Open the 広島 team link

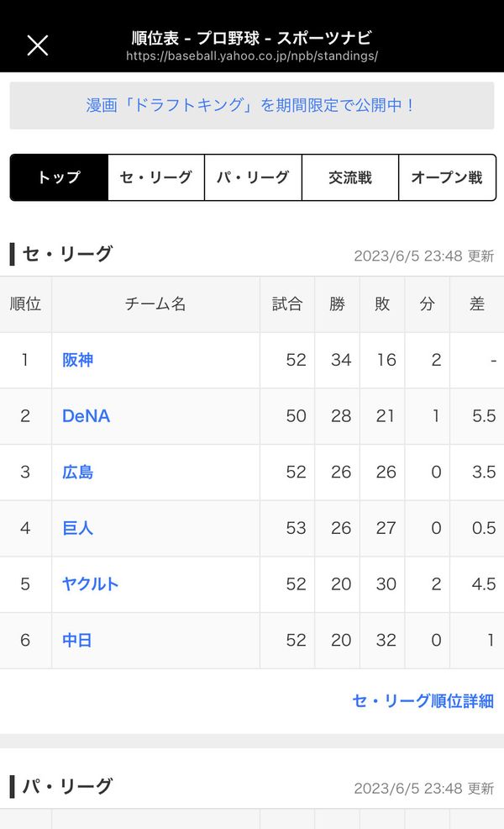pyautogui.click(x=77, y=473)
